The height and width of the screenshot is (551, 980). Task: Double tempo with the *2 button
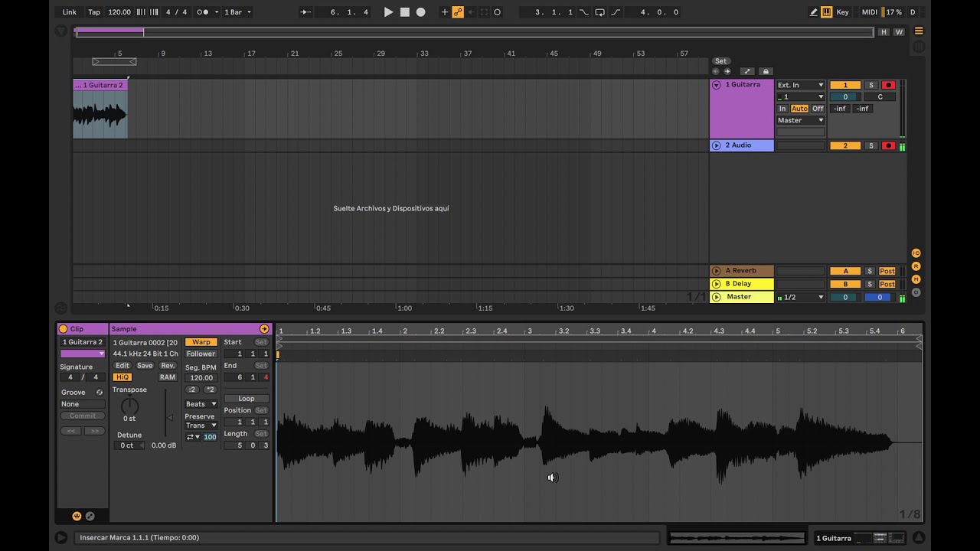pyautogui.click(x=211, y=390)
